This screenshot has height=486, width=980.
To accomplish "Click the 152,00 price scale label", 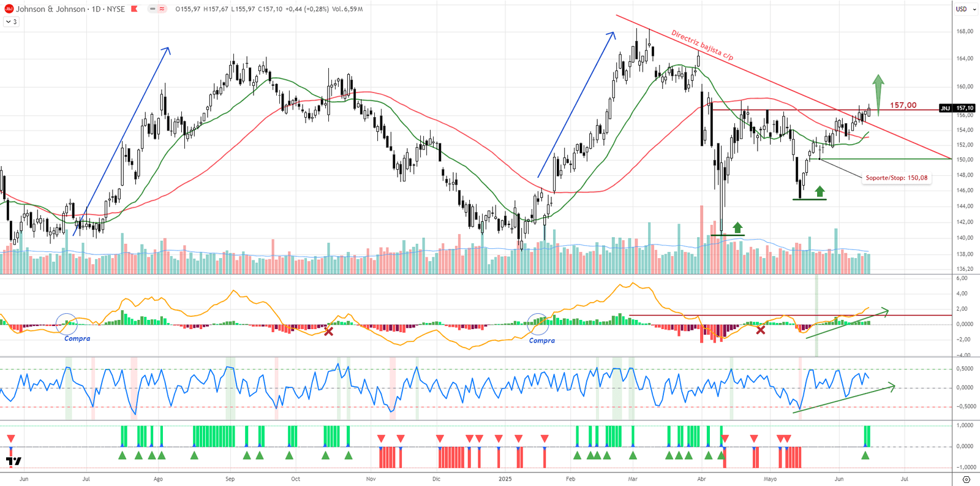I will coord(965,145).
